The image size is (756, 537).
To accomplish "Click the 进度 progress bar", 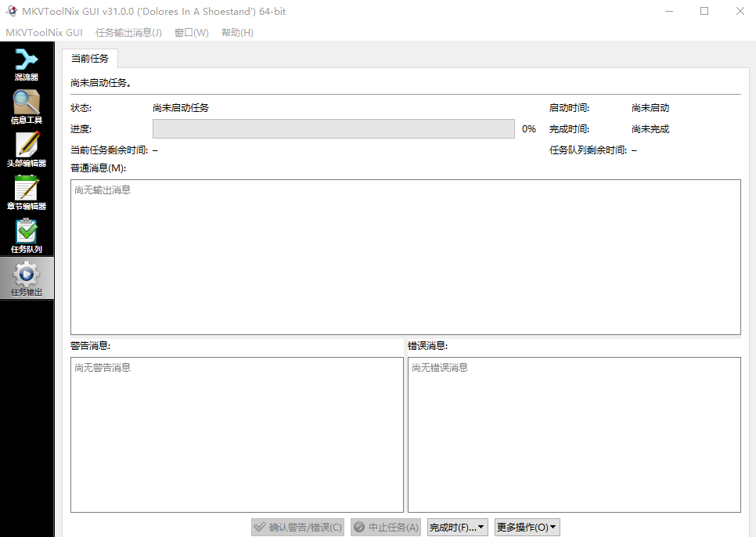I will [333, 129].
